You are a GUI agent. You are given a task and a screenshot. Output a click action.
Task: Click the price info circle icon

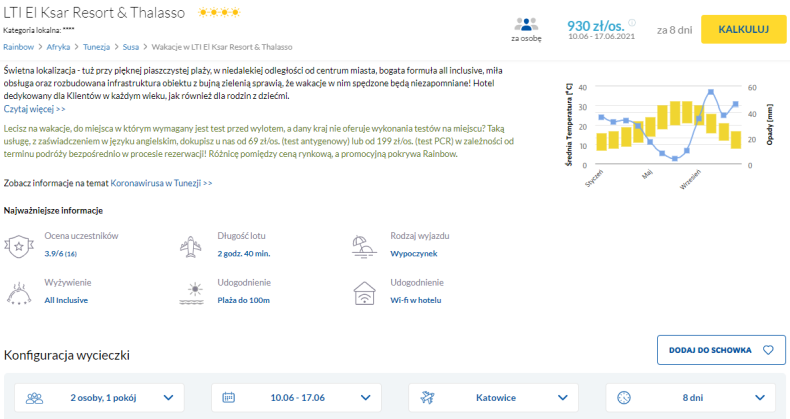[x=632, y=23]
